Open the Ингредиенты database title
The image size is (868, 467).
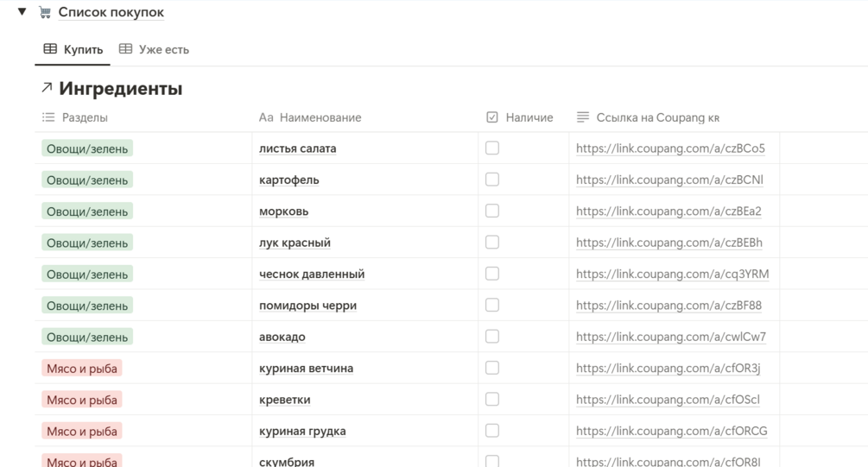(121, 89)
